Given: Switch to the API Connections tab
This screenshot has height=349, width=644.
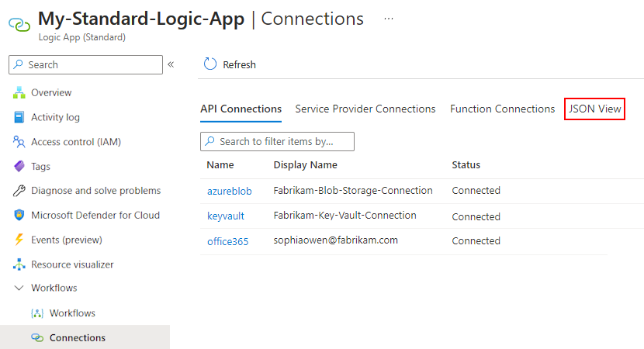Looking at the screenshot, I should pos(241,109).
